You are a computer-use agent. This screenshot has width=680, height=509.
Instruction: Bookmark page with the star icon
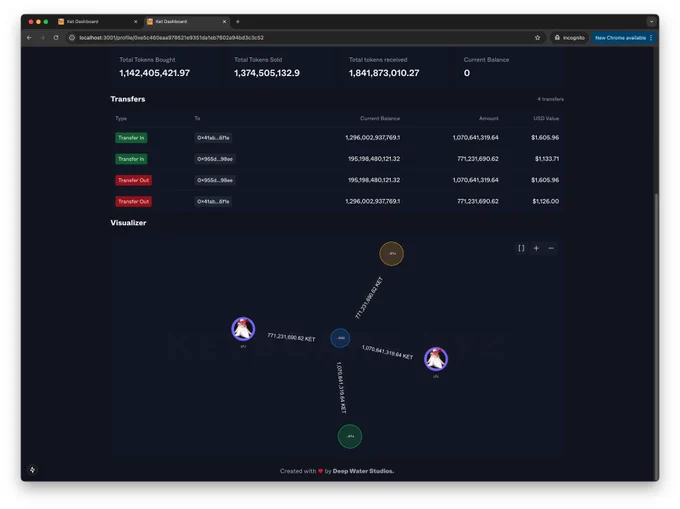point(537,38)
